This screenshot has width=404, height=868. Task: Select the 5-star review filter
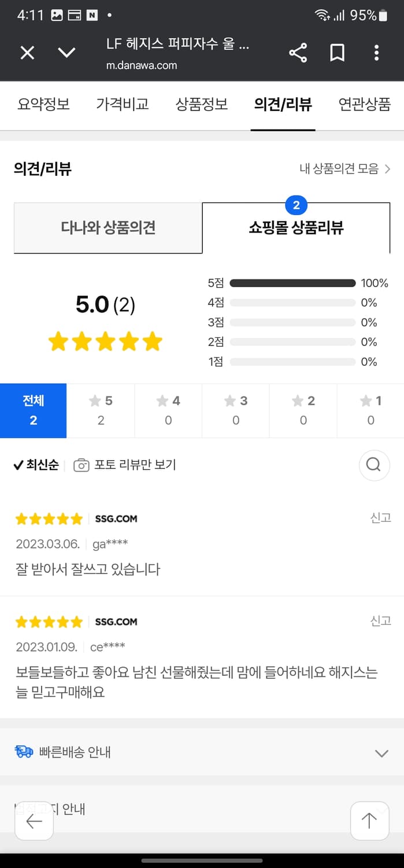(x=101, y=410)
